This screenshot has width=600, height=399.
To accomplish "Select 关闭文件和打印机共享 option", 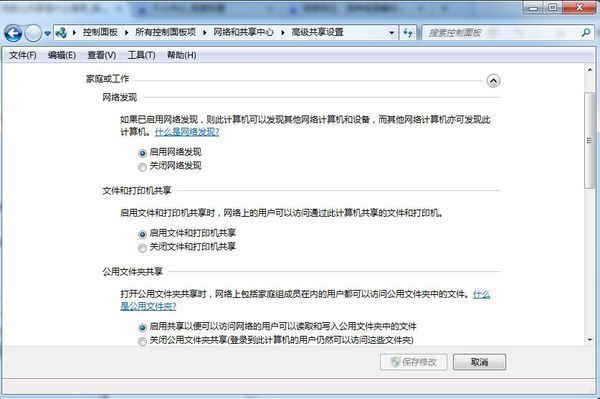I will (142, 248).
